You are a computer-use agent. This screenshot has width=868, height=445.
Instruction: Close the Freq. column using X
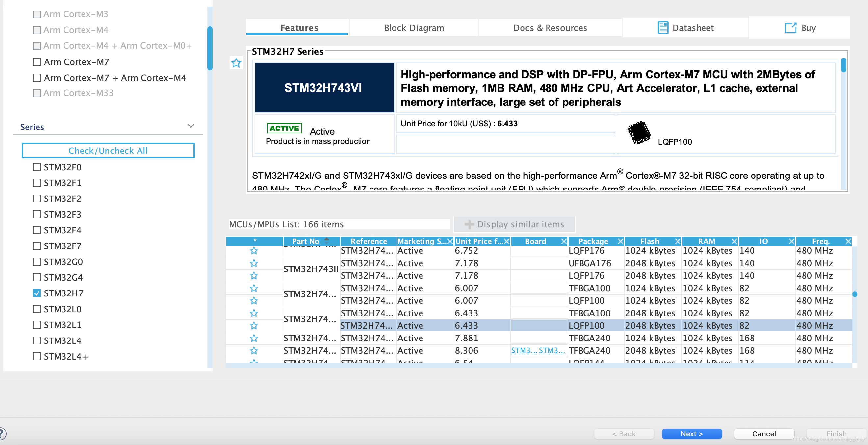848,241
